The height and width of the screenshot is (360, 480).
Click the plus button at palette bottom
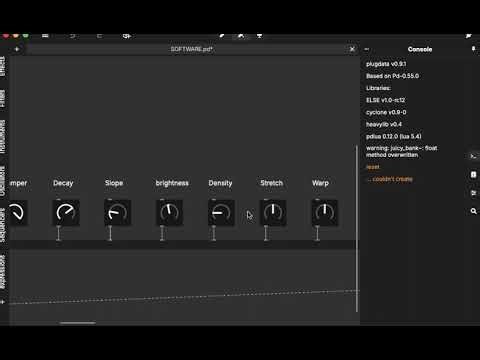click(x=3, y=302)
